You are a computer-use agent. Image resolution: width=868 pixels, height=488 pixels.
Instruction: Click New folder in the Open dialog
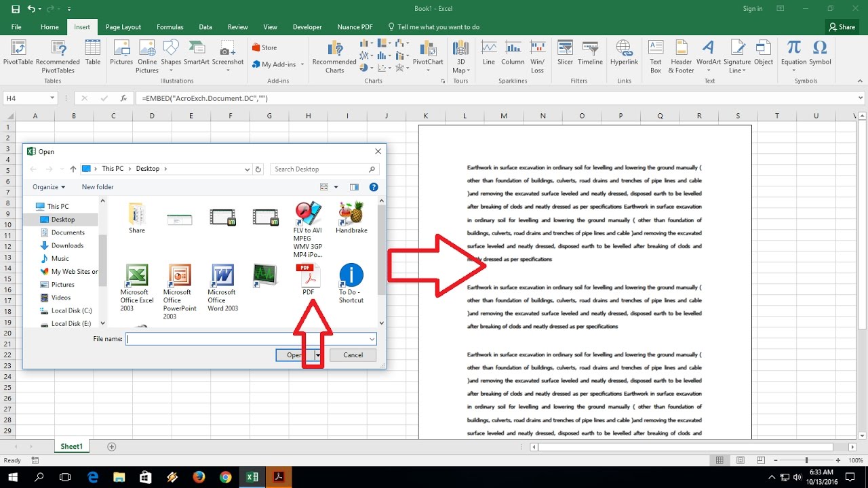point(98,187)
